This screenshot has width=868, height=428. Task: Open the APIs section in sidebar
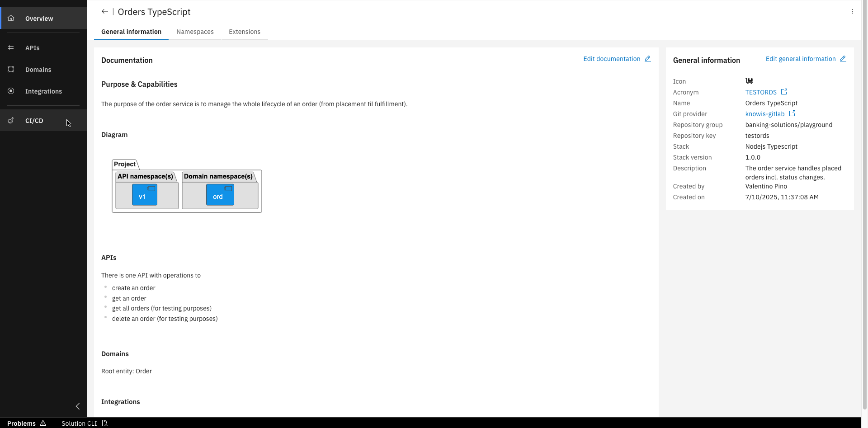point(32,48)
